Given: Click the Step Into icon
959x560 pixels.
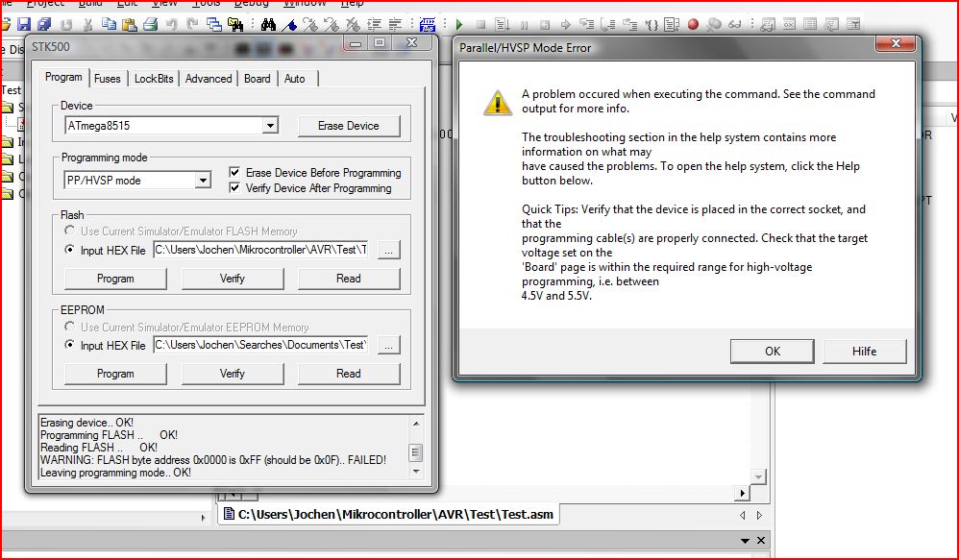Looking at the screenshot, I should [586, 24].
